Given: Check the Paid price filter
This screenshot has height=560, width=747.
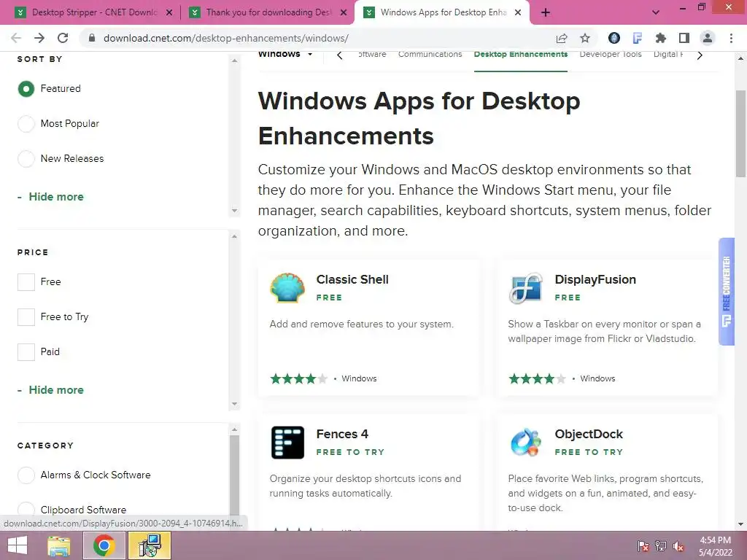Looking at the screenshot, I should (26, 352).
